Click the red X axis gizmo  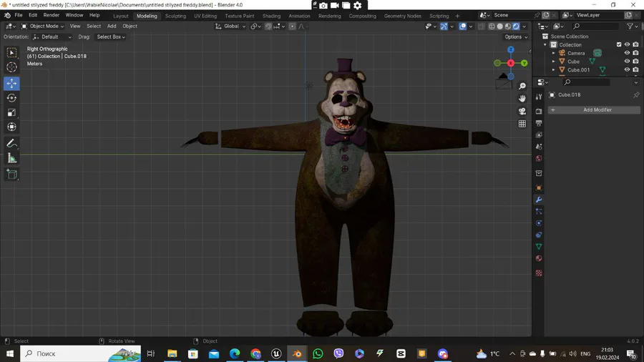point(510,63)
